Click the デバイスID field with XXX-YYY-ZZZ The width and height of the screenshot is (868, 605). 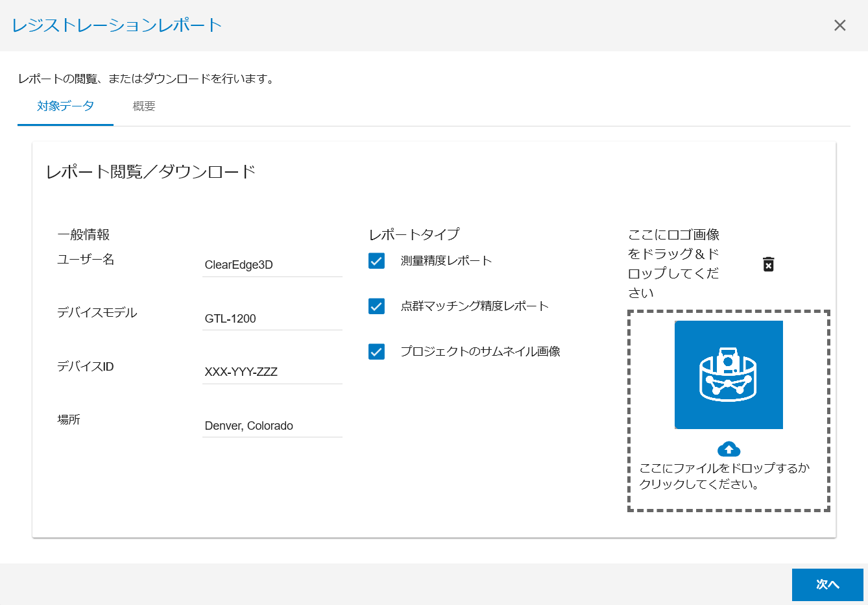[272, 372]
